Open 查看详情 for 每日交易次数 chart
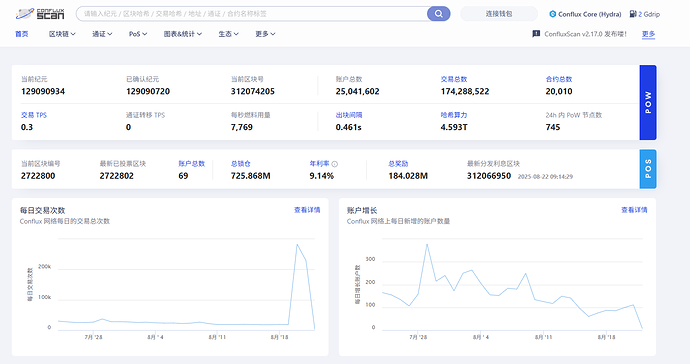690x364 pixels. coord(307,210)
